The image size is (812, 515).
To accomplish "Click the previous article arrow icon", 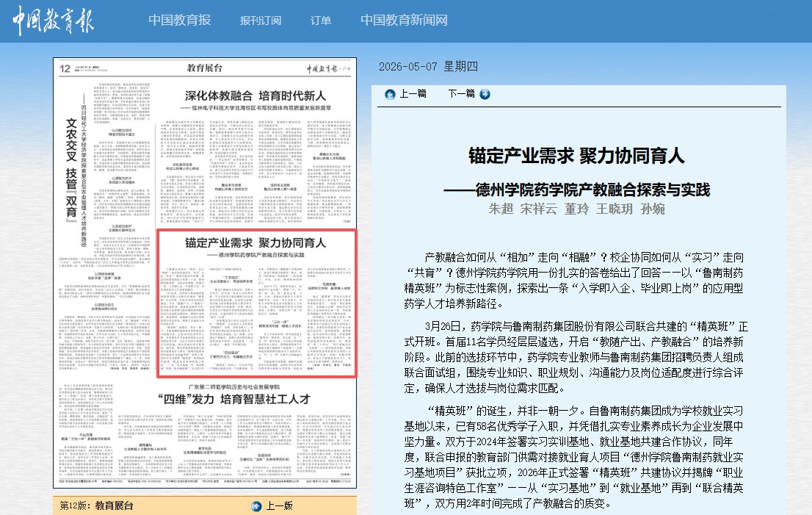I will (390, 94).
